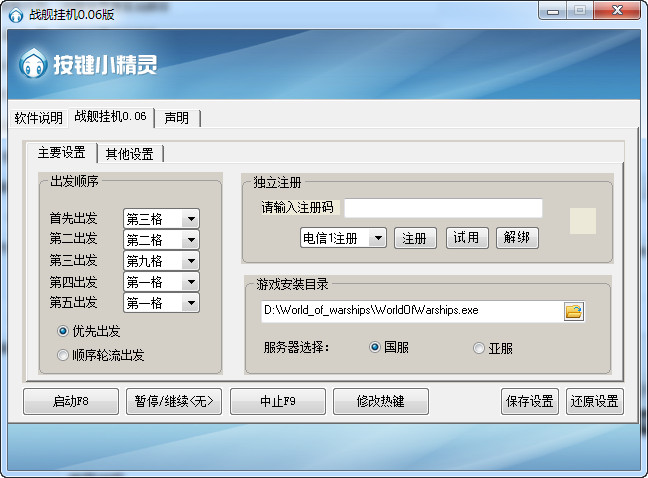Switch to the 软件说明 tab

coord(38,118)
